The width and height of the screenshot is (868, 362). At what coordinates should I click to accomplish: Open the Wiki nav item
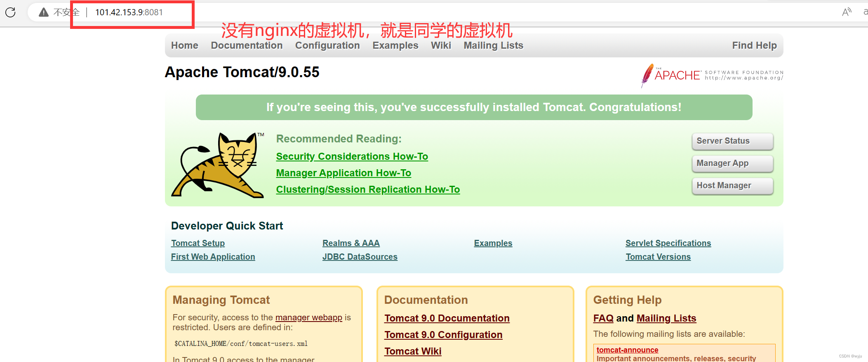441,45
